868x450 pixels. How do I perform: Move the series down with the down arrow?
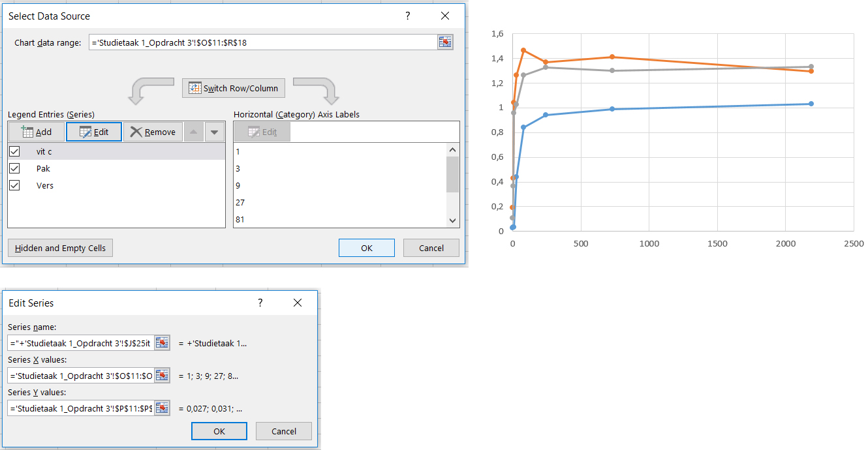(215, 132)
